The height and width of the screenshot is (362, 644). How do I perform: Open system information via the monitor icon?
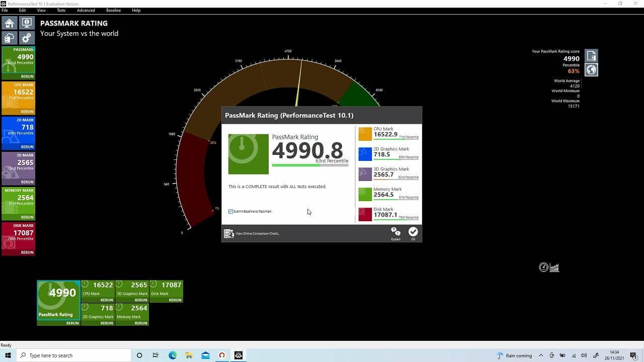pyautogui.click(x=26, y=23)
